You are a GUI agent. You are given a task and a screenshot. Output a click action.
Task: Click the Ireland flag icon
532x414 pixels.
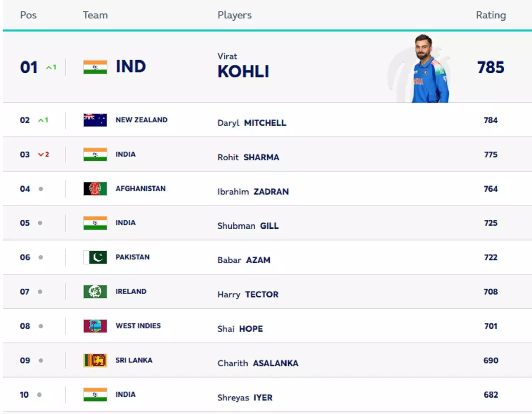95,292
